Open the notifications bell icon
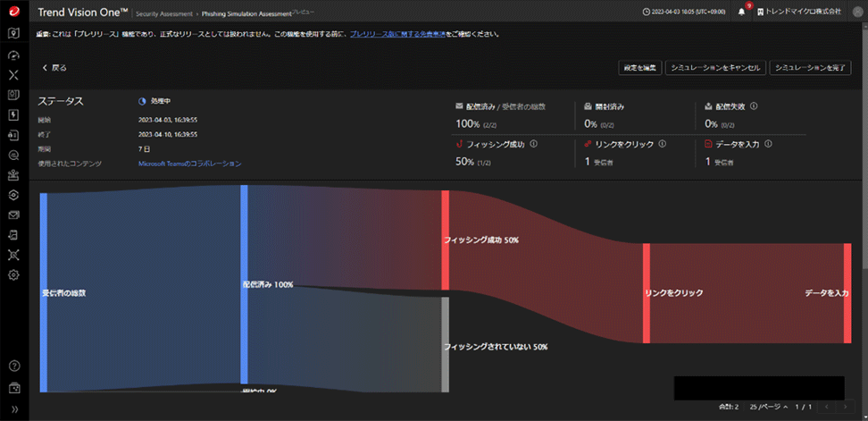The height and width of the screenshot is (421, 868). pyautogui.click(x=741, y=12)
